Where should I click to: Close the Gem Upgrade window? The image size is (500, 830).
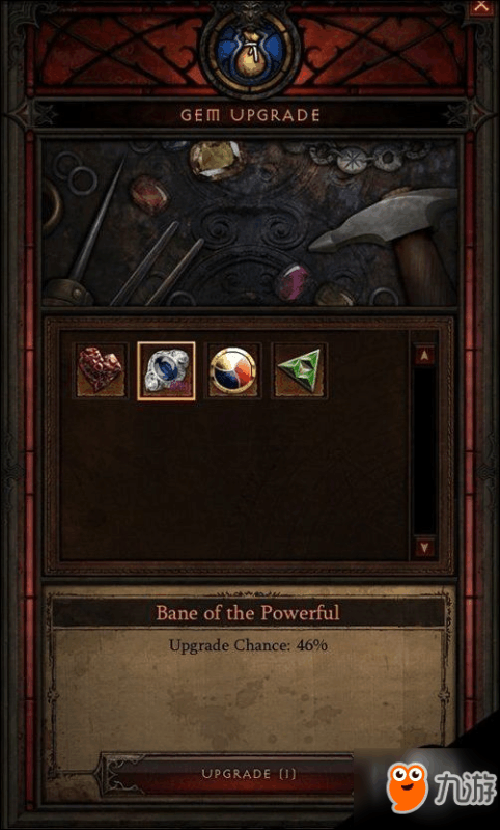coord(481,7)
